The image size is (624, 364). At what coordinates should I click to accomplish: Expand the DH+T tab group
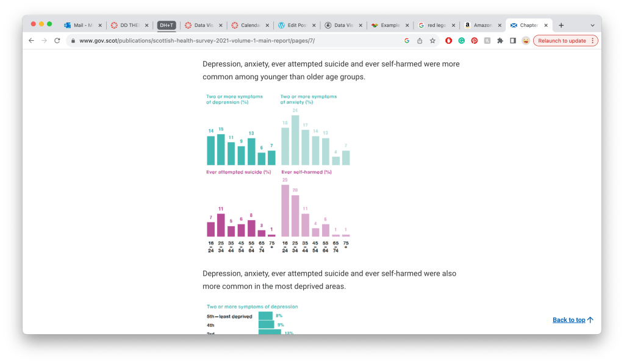[x=167, y=26]
